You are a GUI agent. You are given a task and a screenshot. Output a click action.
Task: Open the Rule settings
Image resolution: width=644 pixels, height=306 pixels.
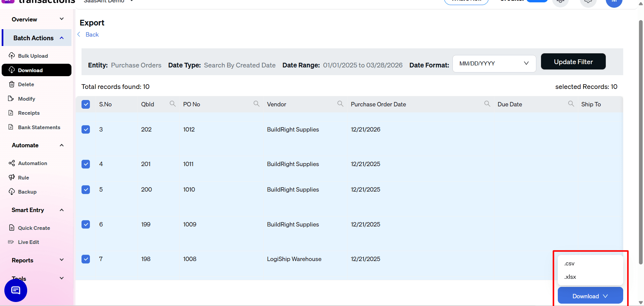click(23, 177)
